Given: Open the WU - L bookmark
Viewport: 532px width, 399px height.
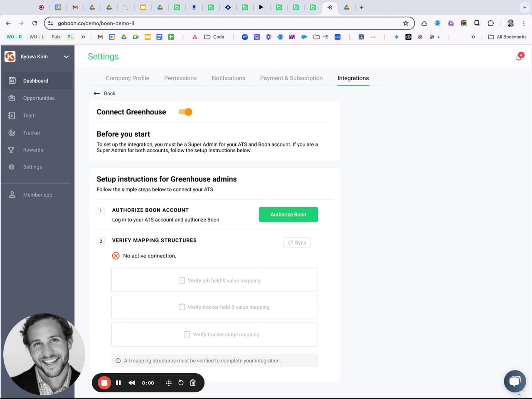Looking at the screenshot, I should [37, 37].
